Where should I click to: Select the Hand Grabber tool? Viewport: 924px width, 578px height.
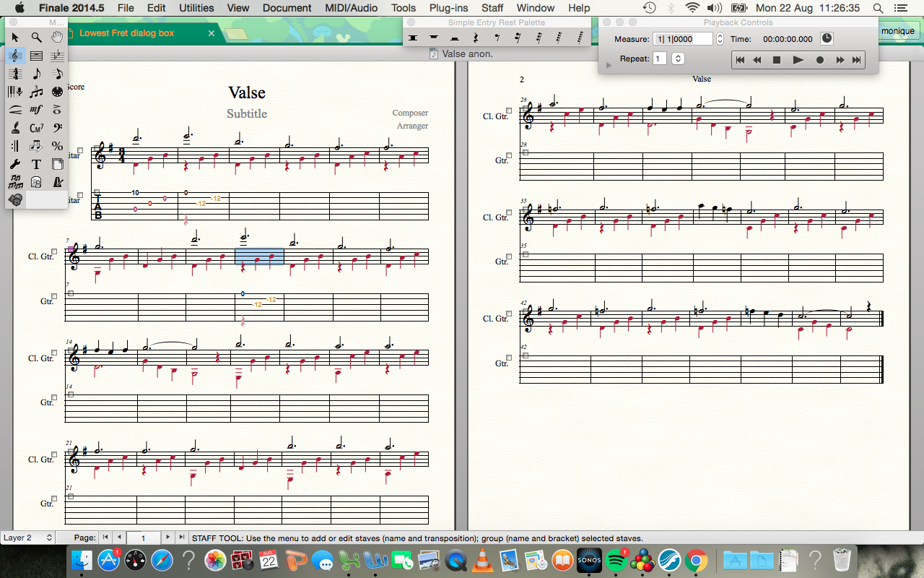click(x=57, y=38)
